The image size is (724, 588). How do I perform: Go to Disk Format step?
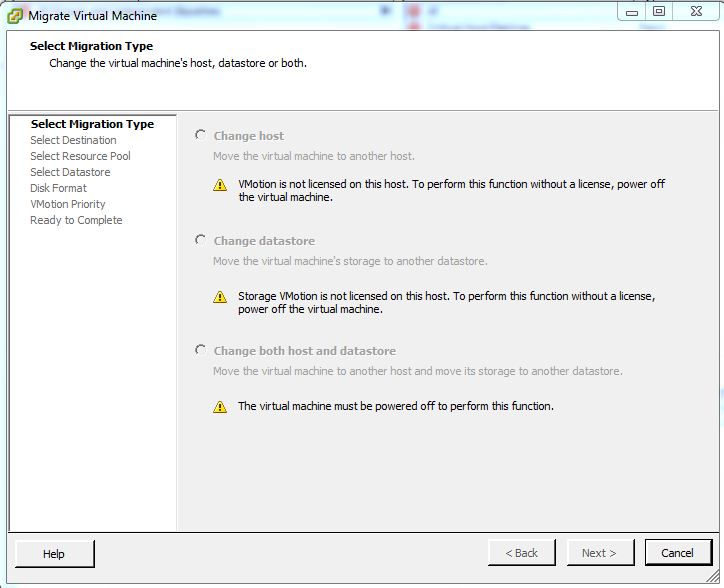[x=58, y=188]
